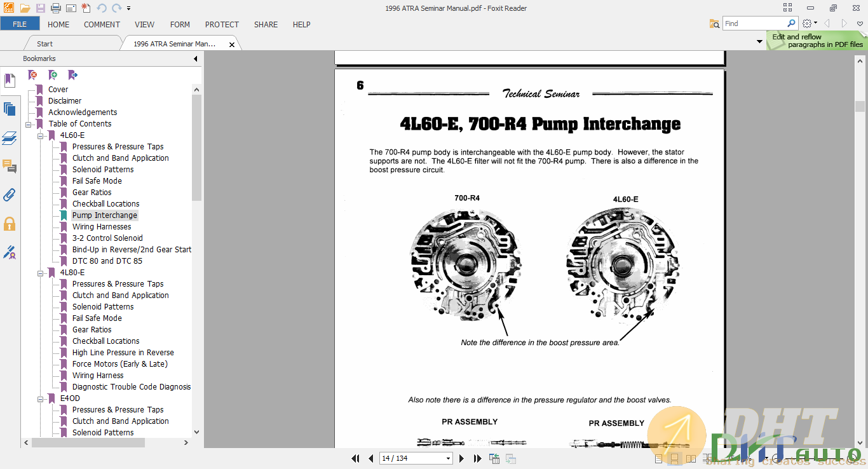
Task: Open High Line Pressure in Reverse bookmark
Action: pyautogui.click(x=123, y=353)
